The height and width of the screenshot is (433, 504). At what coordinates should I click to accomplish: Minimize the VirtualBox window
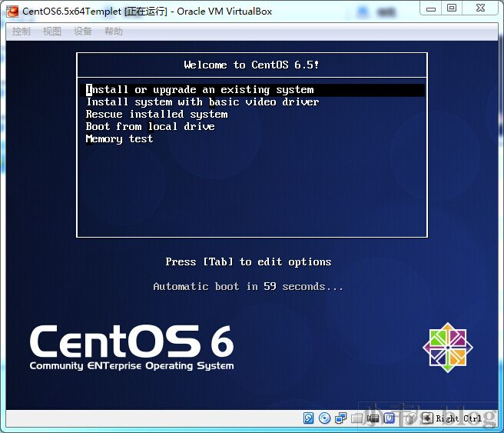coord(431,8)
